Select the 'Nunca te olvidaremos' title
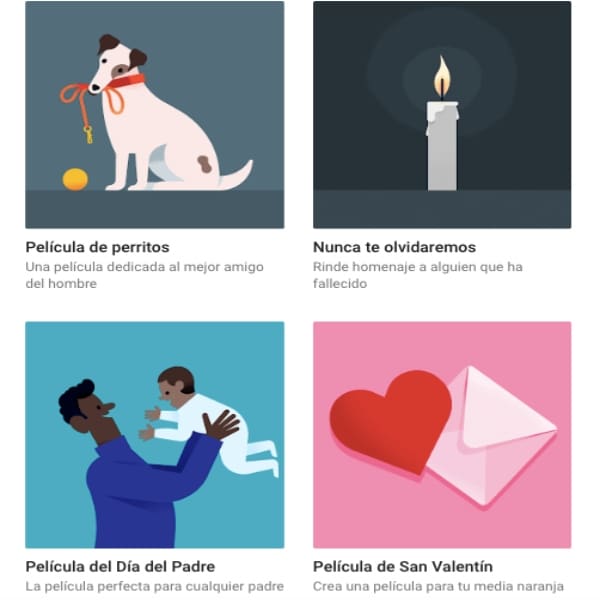Screen dimensions: 600x600 pyautogui.click(x=395, y=247)
